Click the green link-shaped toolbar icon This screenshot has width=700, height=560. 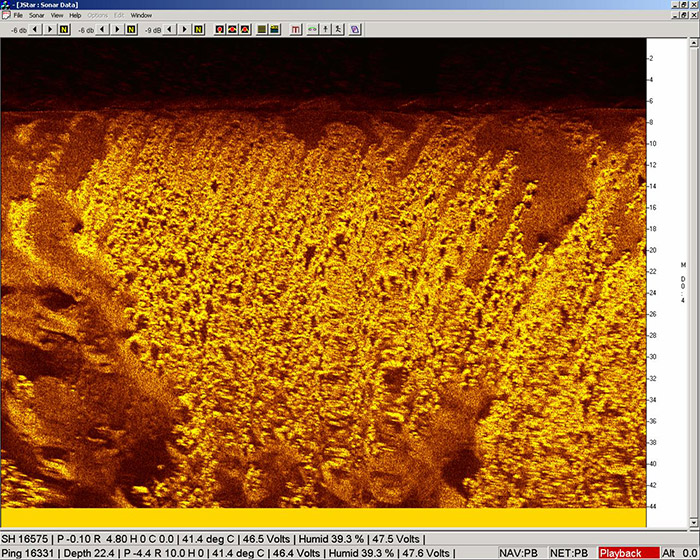click(311, 29)
